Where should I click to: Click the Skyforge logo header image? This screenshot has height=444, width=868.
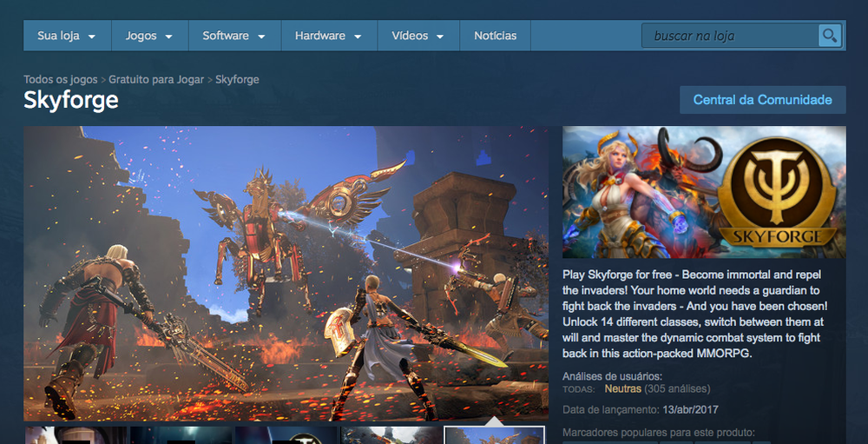point(704,192)
